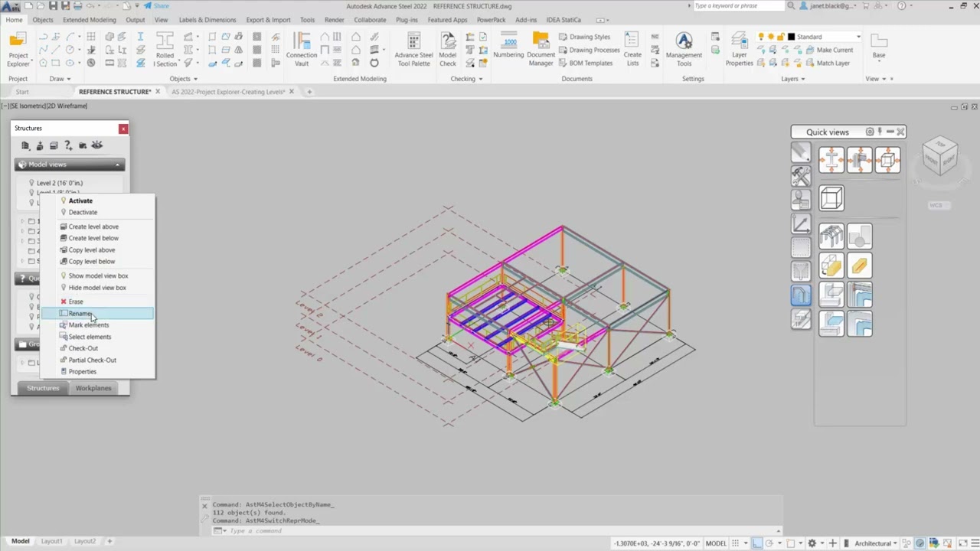Toggle MODEL space button in status bar
The image size is (980, 551).
click(716, 543)
